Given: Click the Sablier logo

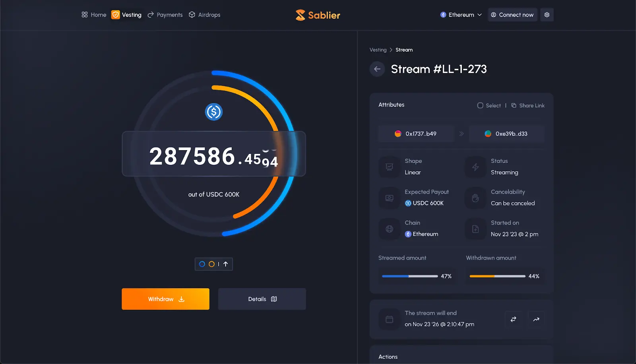Looking at the screenshot, I should coord(318,15).
